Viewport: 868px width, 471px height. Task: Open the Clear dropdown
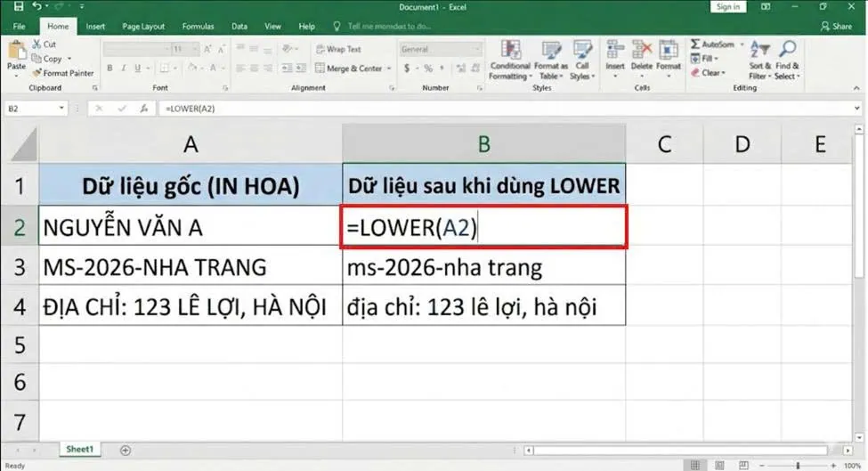click(708, 72)
